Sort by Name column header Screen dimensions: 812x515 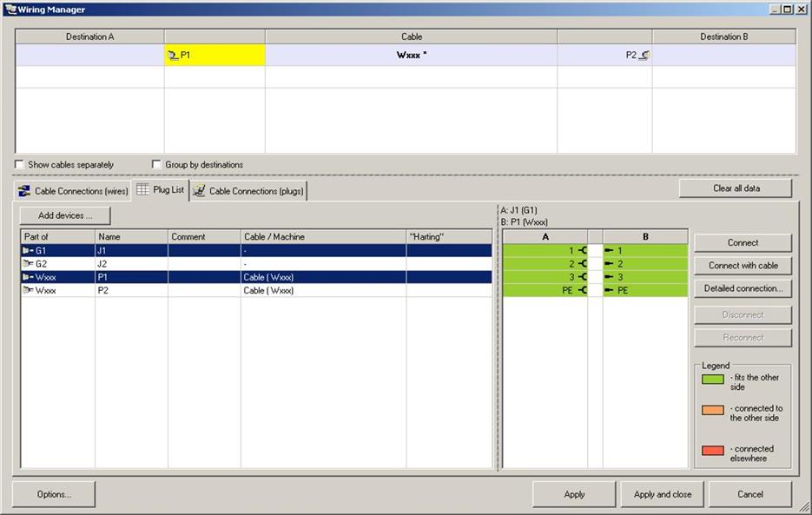click(131, 237)
